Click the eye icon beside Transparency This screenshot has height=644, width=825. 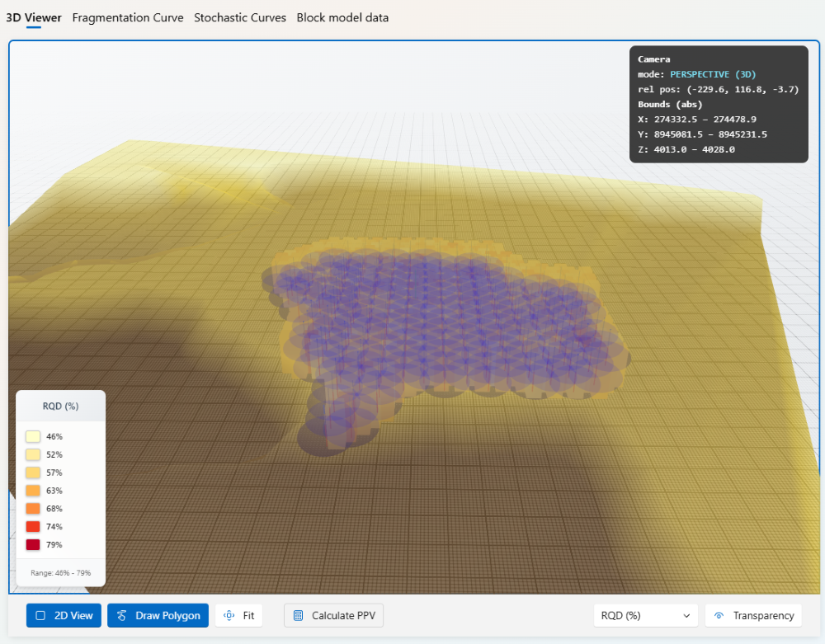click(x=719, y=615)
